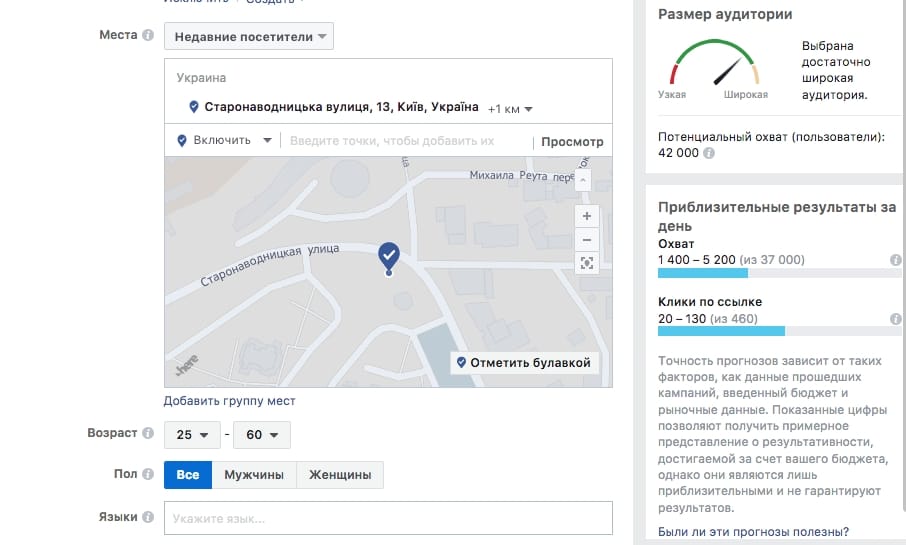Click the Укажите язык input field

388,519
